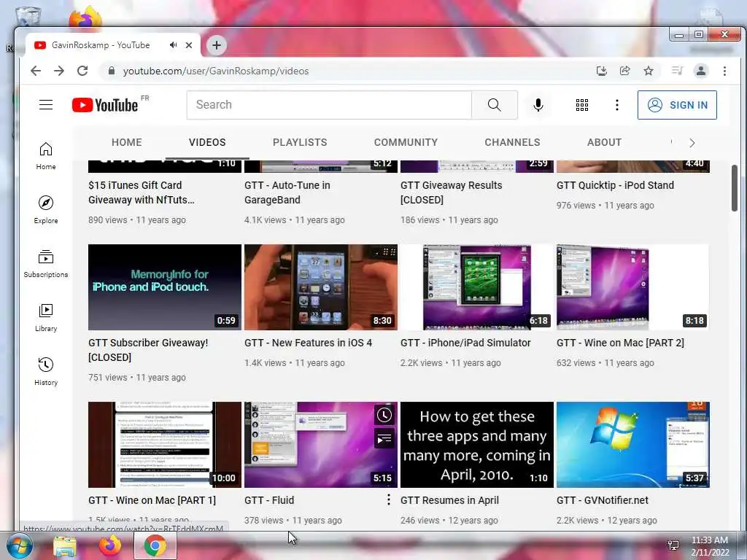Switch to the CHANNELS tab
This screenshot has width=747, height=560.
pos(512,142)
